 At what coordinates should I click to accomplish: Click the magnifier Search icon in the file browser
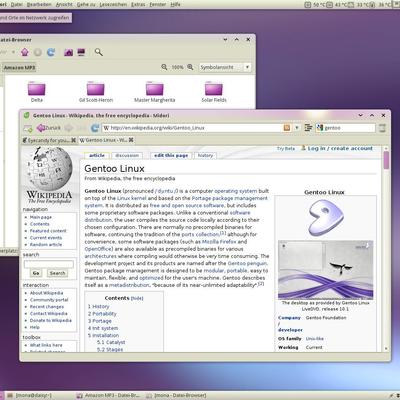point(98,52)
